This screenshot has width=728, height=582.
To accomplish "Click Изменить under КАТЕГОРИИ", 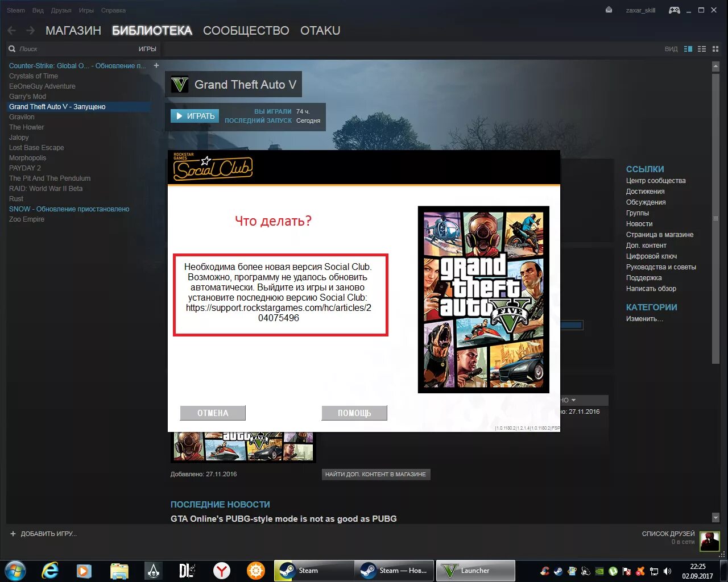I will [x=644, y=319].
